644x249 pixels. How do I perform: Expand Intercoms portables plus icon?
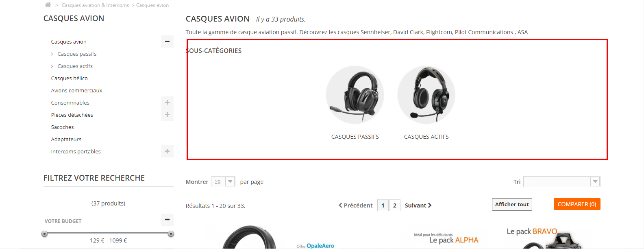pyautogui.click(x=167, y=151)
